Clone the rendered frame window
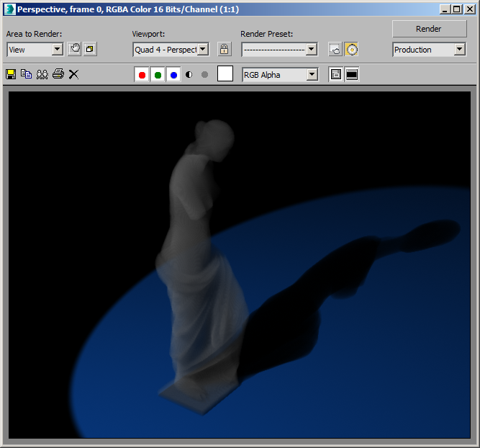The image size is (480, 448). coord(42,74)
